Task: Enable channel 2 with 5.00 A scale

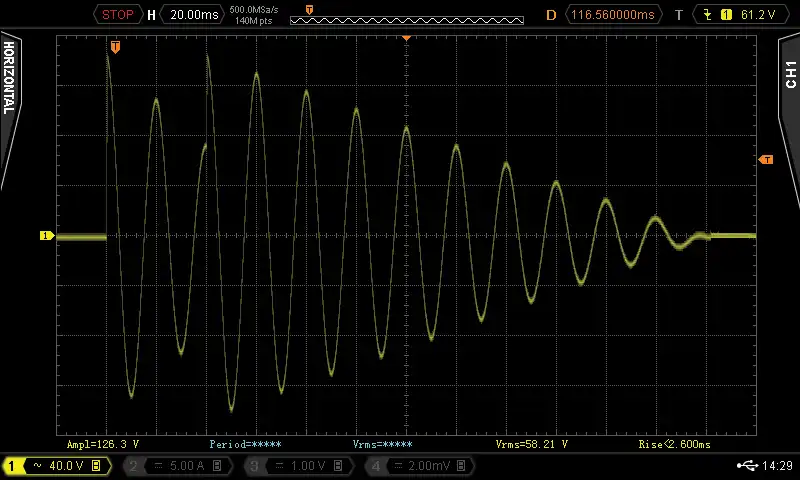Action: coord(176,466)
